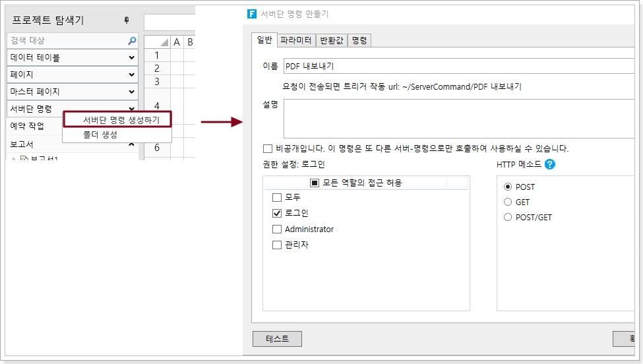
Task: Click the 보고서1 report tree icon
Action: click(24, 159)
